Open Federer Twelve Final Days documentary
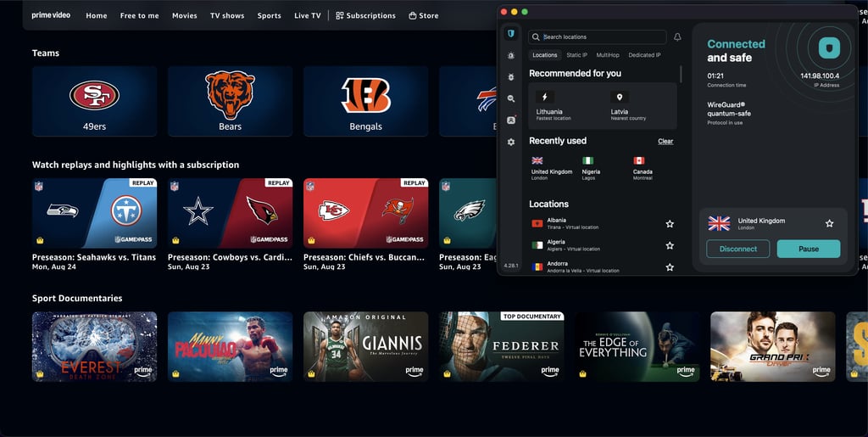Screen dimensions: 868x437 (502, 347)
